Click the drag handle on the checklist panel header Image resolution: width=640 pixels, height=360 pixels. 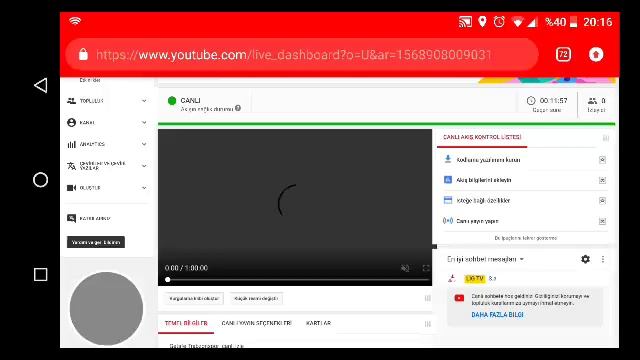point(606,138)
